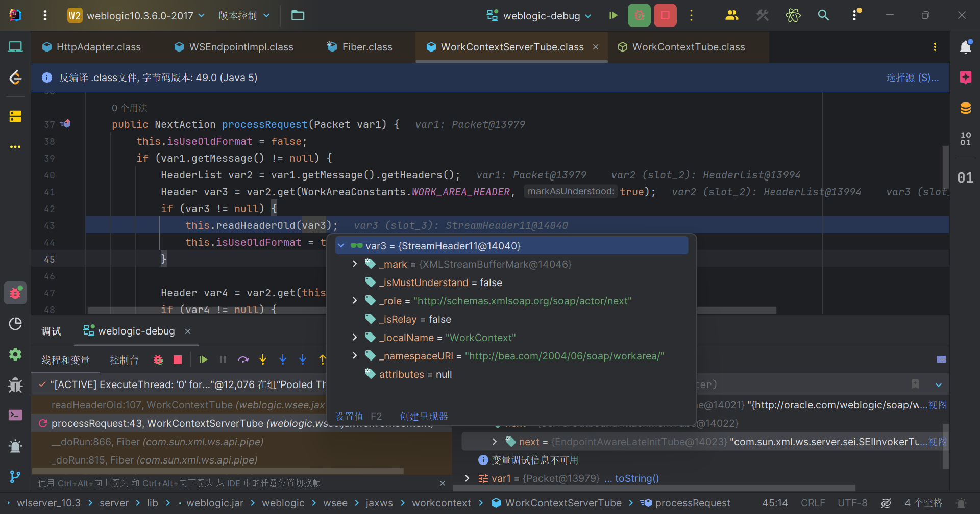
Task: Open the Services gear tool window
Action: [x=15, y=354]
